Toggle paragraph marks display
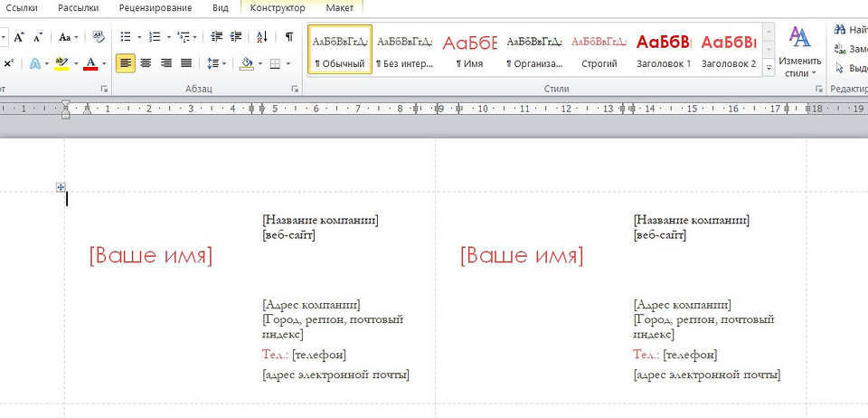Viewport: 868px width, 418px height. 288,37
